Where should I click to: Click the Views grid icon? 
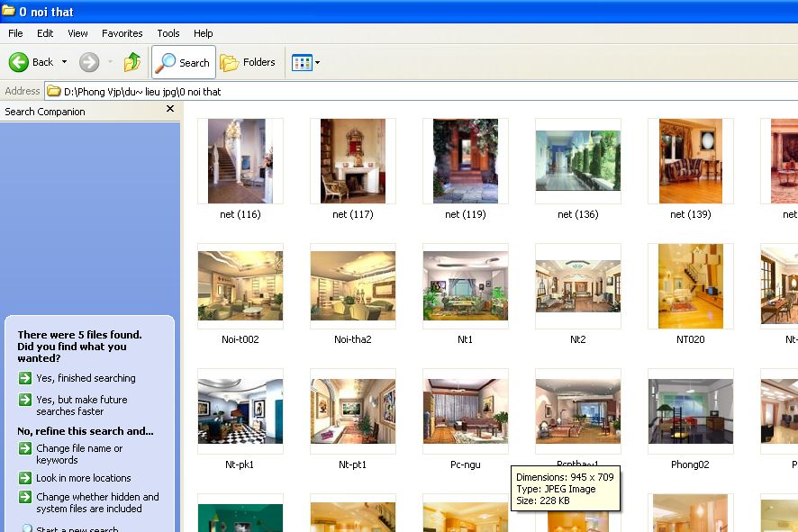point(302,62)
